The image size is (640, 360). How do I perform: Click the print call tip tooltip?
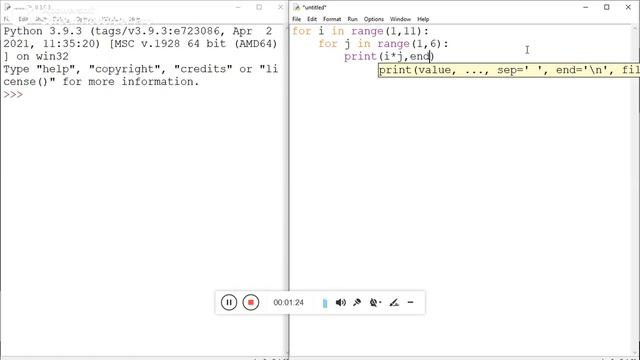tap(509, 70)
